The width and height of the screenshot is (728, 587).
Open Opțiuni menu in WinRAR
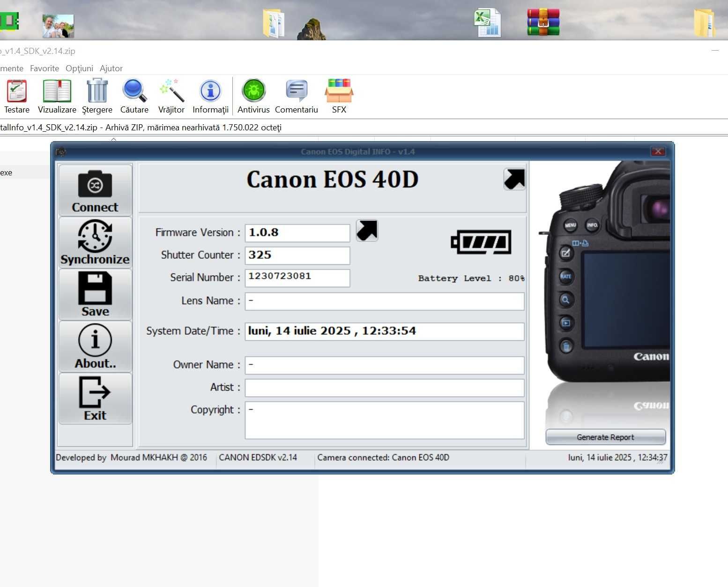79,68
